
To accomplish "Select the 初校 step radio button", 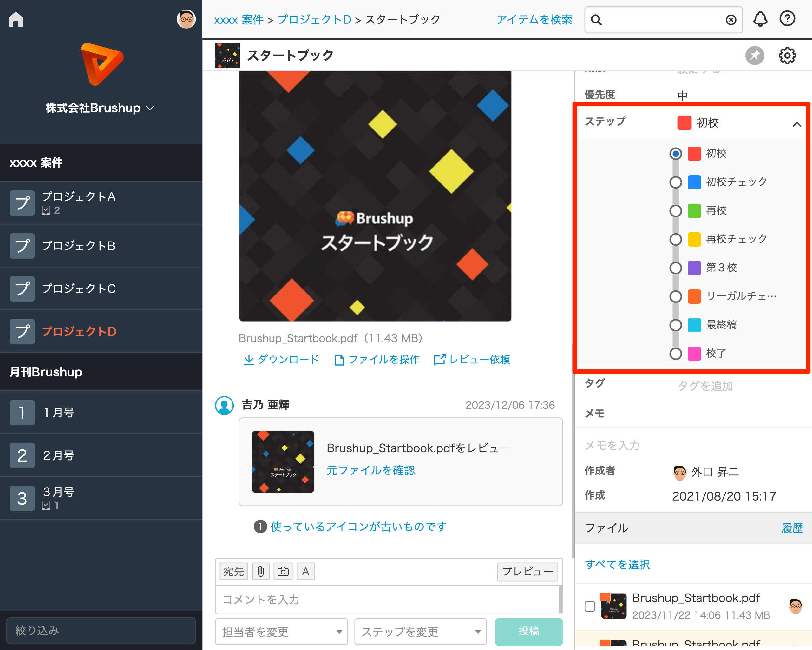I will click(x=676, y=154).
